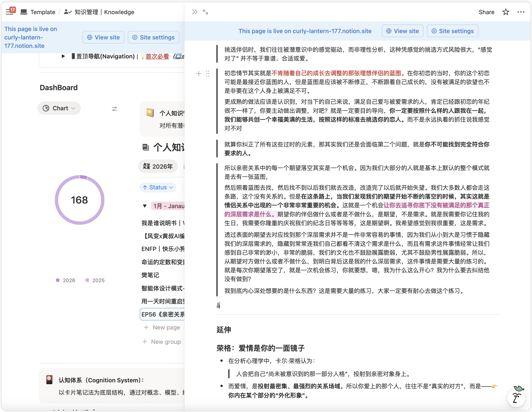This screenshot has height=412, width=532.
Task: Open the Chart view dropdown
Action: (x=59, y=108)
